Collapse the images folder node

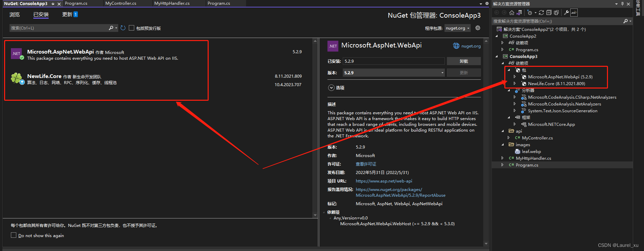pyautogui.click(x=503, y=144)
